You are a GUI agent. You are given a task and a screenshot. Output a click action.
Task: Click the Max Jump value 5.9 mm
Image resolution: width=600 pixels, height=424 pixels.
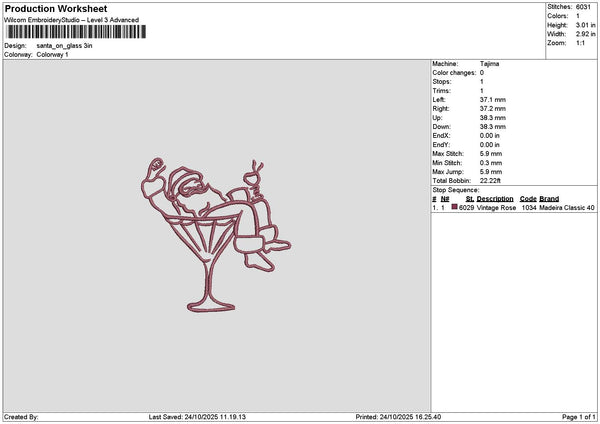point(491,172)
